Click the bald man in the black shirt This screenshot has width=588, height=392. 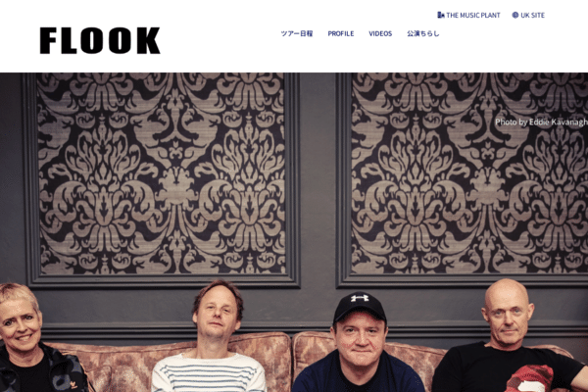508,337
